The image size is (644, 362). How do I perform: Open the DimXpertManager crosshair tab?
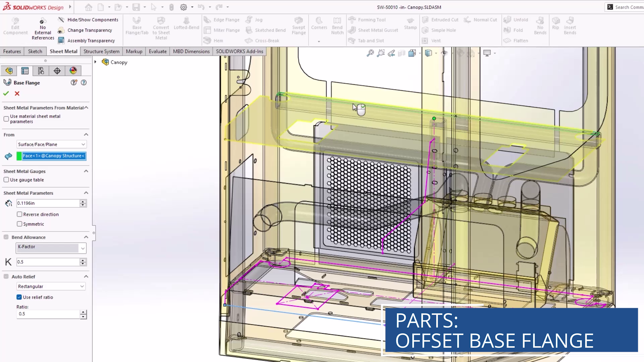click(x=57, y=71)
